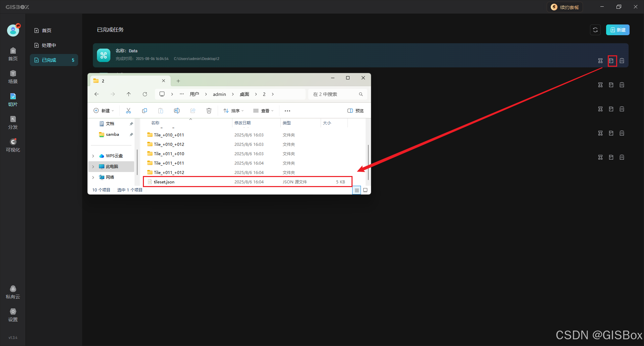Open the 排序 dropdown in Explorer
The width and height of the screenshot is (644, 346).
coord(234,111)
